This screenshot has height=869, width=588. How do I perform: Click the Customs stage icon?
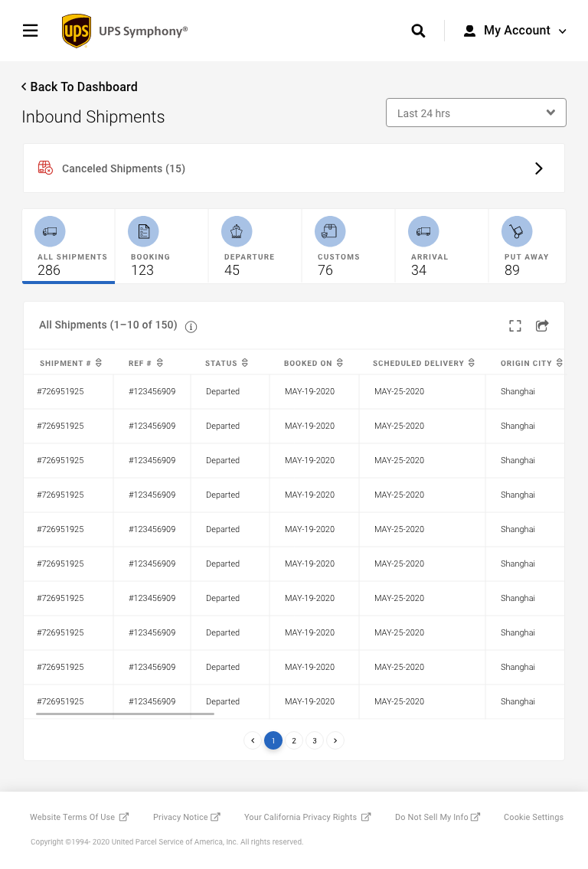click(330, 231)
